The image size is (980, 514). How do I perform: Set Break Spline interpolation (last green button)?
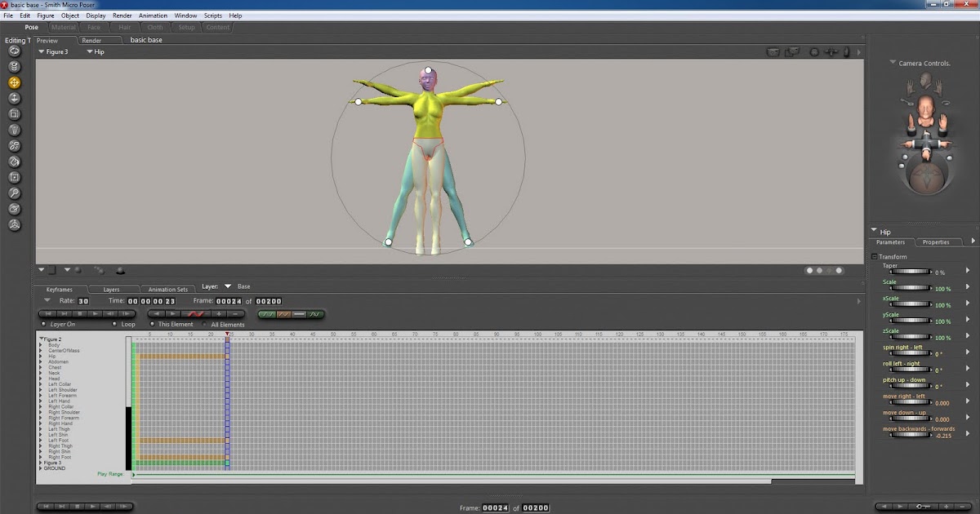tap(316, 313)
